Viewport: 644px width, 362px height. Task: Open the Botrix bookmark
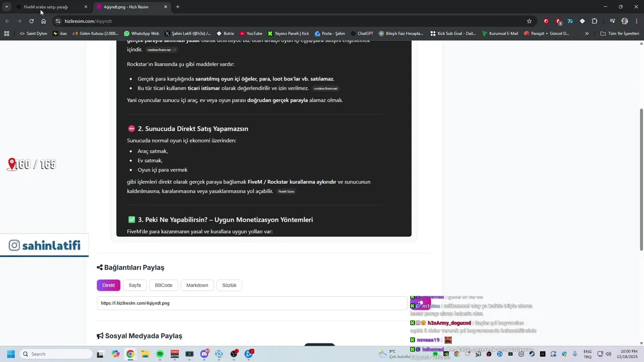point(225,34)
